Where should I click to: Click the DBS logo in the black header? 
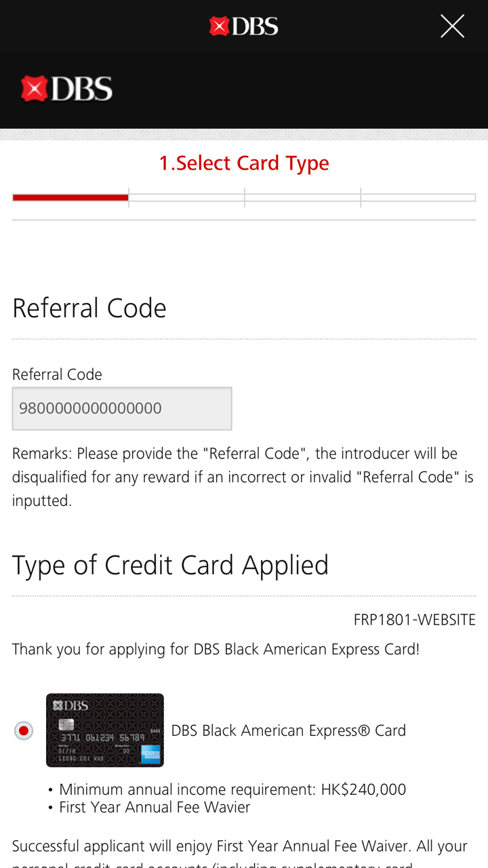pyautogui.click(x=66, y=89)
